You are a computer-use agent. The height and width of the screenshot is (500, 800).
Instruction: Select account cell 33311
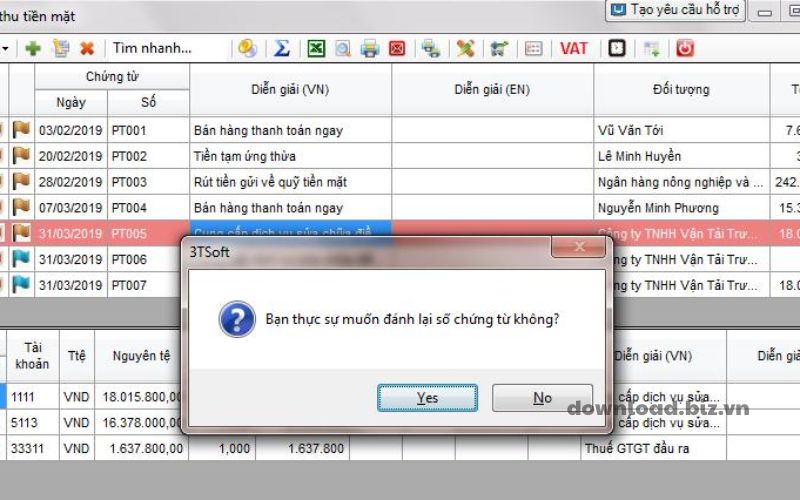point(33,448)
